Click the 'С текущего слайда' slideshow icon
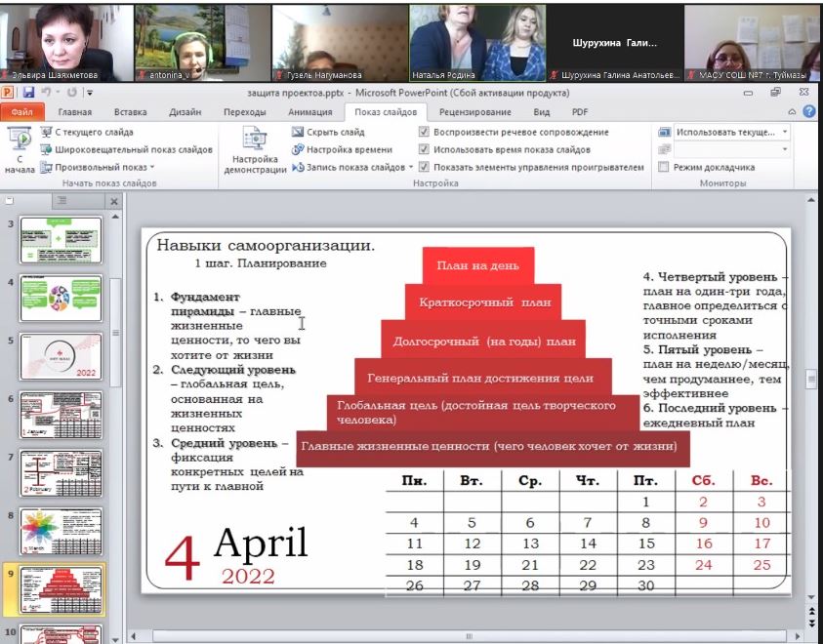The width and height of the screenshot is (823, 644). pos(47,132)
